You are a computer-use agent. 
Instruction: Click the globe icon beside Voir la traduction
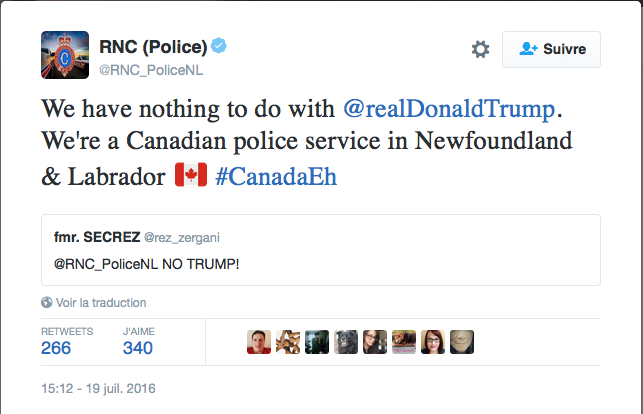click(47, 302)
